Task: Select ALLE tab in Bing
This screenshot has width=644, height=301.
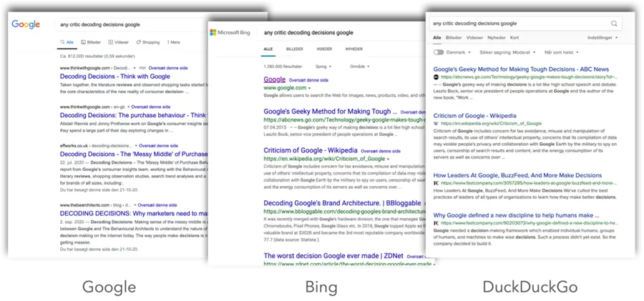Action: pyautogui.click(x=268, y=49)
